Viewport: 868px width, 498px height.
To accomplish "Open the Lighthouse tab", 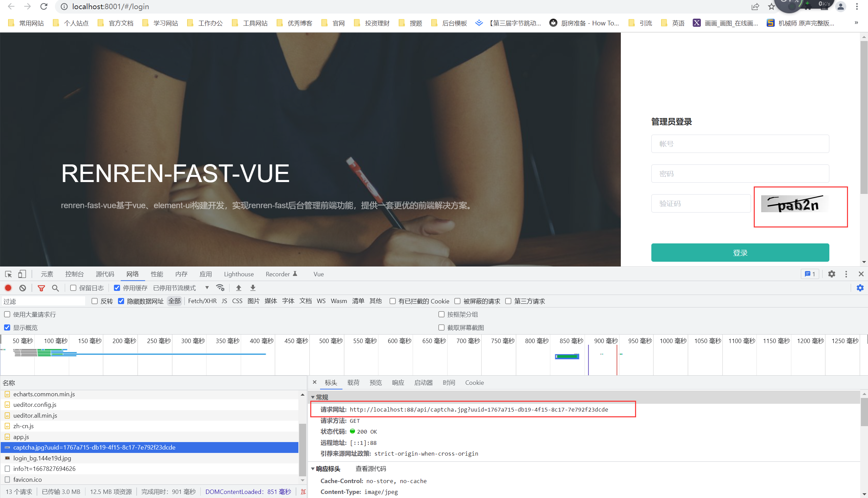I will point(239,274).
